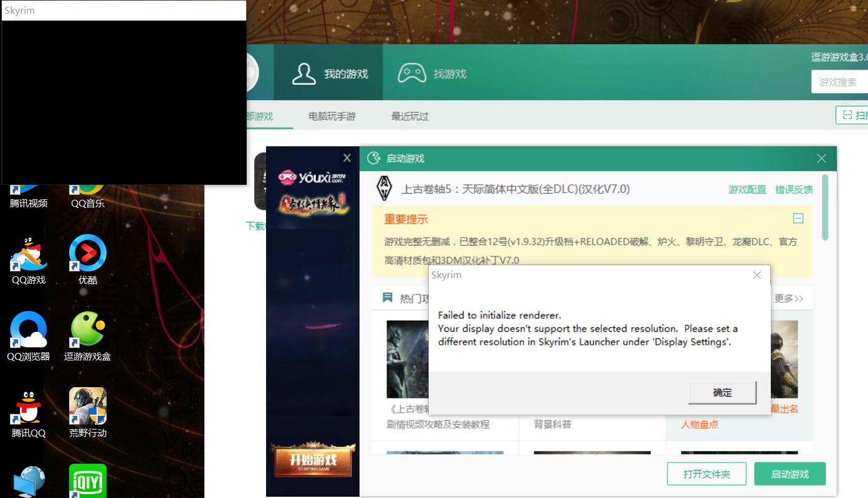Click 启动游戏 green button
The width and height of the screenshot is (868, 498).
coord(790,474)
